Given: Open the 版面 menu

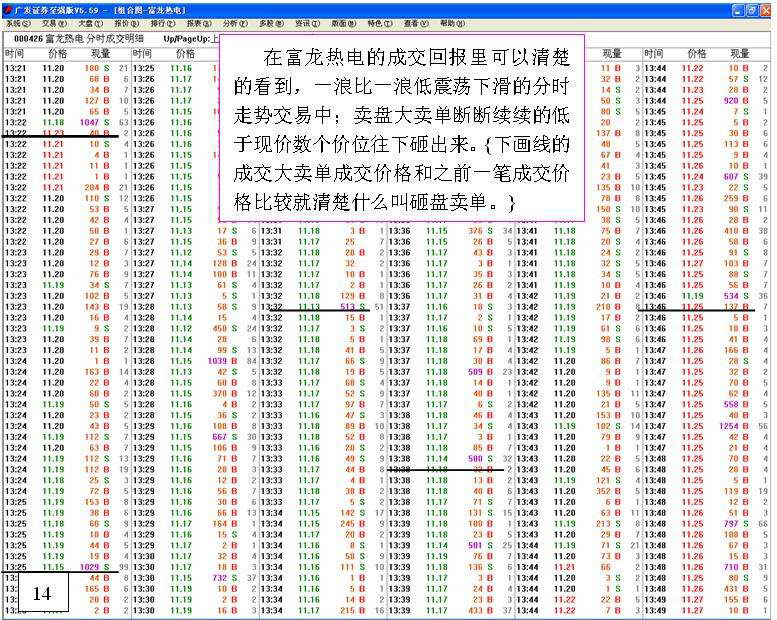Looking at the screenshot, I should pyautogui.click(x=344, y=23).
